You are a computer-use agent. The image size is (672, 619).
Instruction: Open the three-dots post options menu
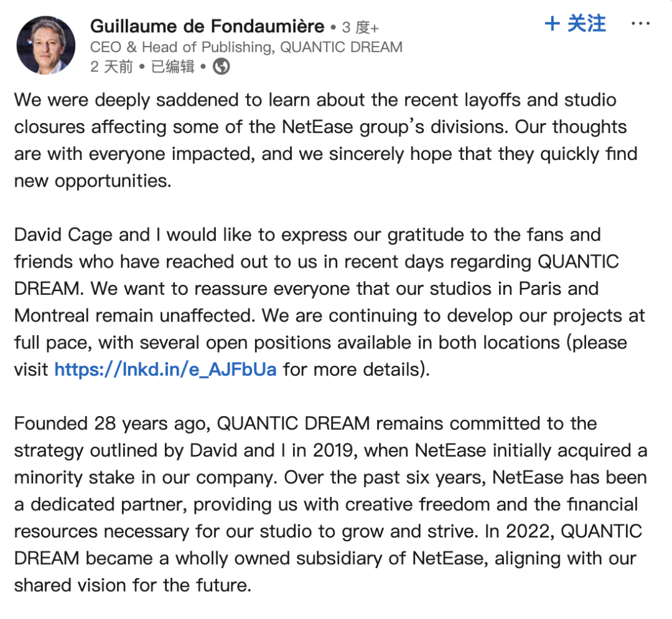(x=640, y=24)
